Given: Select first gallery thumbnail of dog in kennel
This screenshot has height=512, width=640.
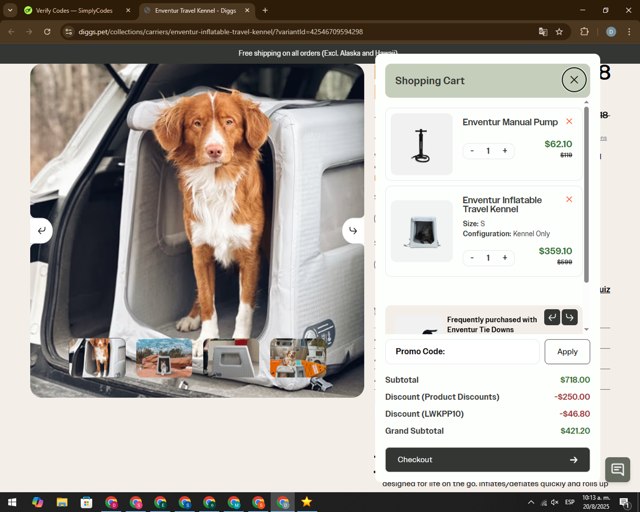Looking at the screenshot, I should click(x=98, y=357).
